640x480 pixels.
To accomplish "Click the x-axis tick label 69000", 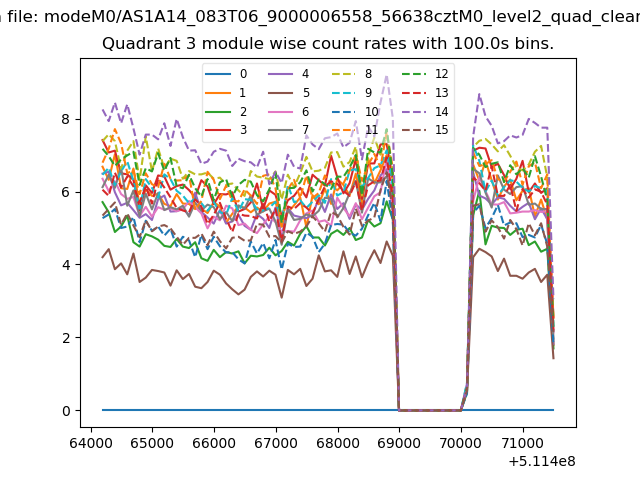I will [399, 441].
